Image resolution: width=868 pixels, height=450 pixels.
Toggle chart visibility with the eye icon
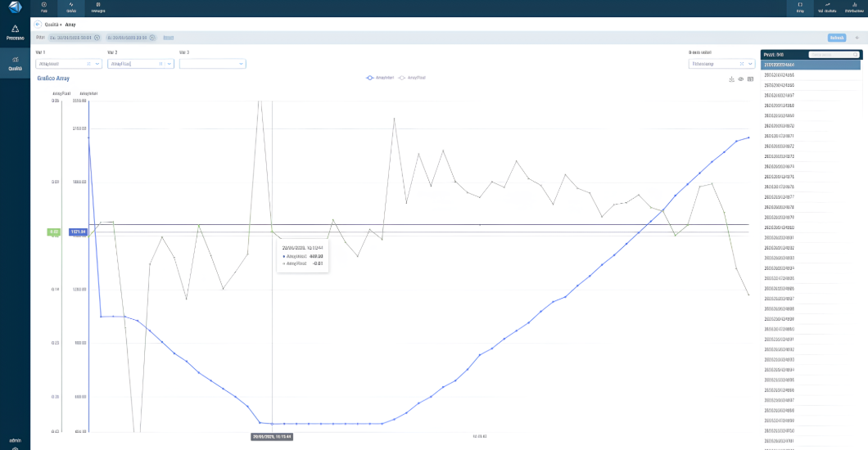(x=740, y=79)
